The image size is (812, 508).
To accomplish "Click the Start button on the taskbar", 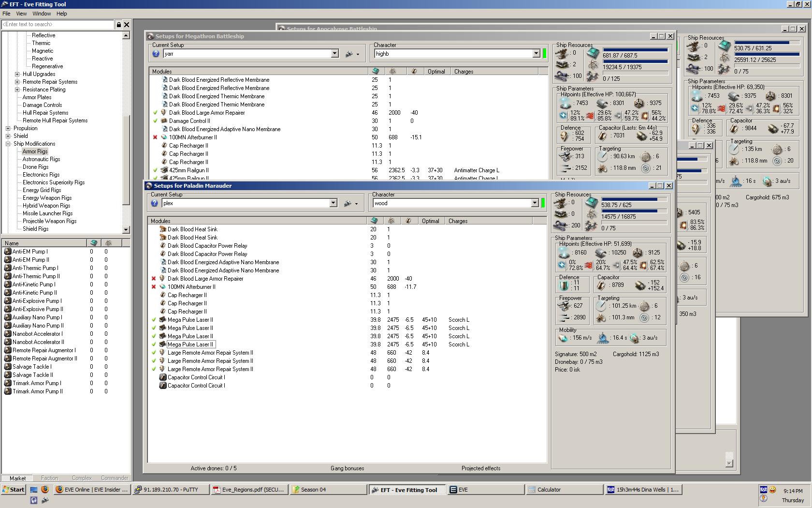I will pos(13,490).
